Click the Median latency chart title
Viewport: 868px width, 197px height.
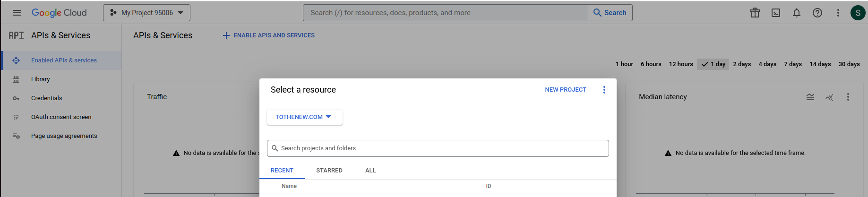click(x=663, y=97)
